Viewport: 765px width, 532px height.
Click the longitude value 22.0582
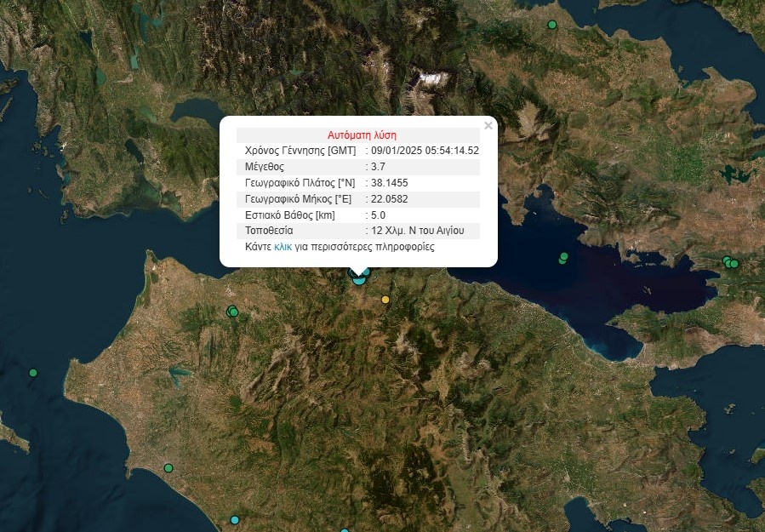click(390, 199)
